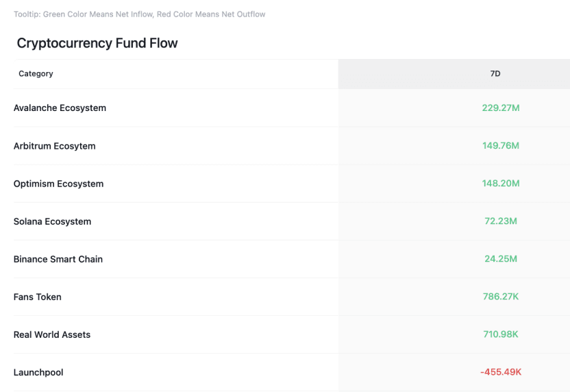Select Binance Smart Chain category
This screenshot has width=570, height=392.
58,259
